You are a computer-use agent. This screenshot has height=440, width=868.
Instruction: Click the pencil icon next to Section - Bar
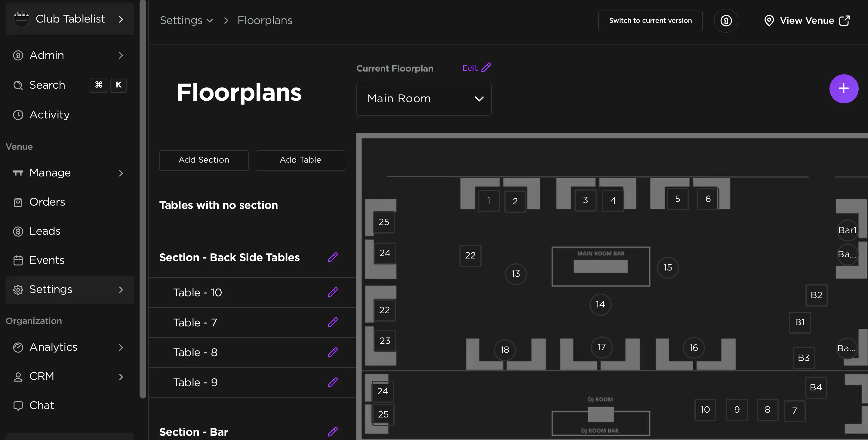pyautogui.click(x=333, y=431)
